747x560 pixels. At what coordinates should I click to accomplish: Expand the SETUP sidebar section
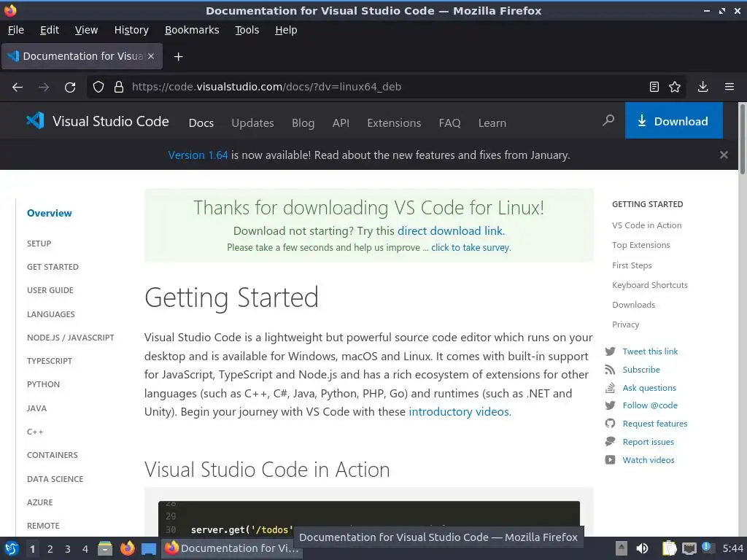(39, 244)
